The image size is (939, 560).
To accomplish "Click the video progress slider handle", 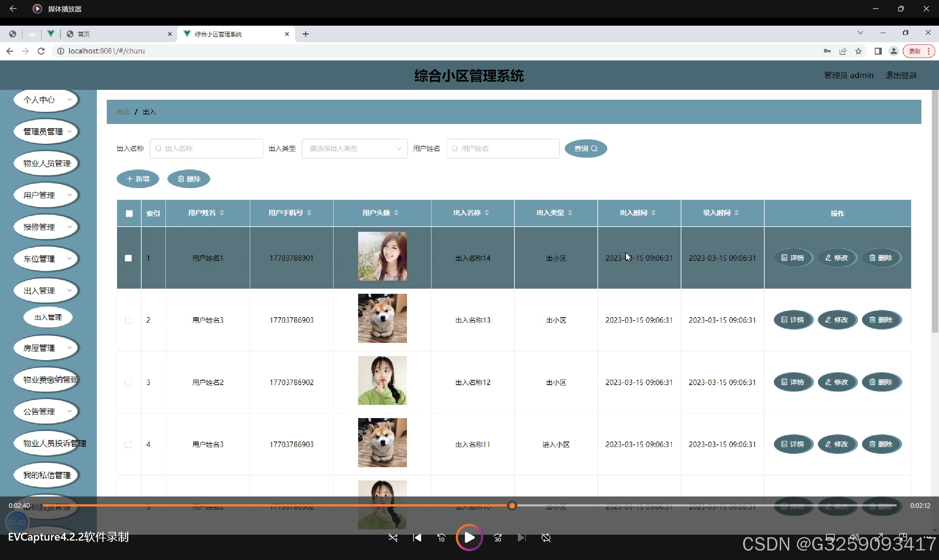I will pyautogui.click(x=512, y=506).
